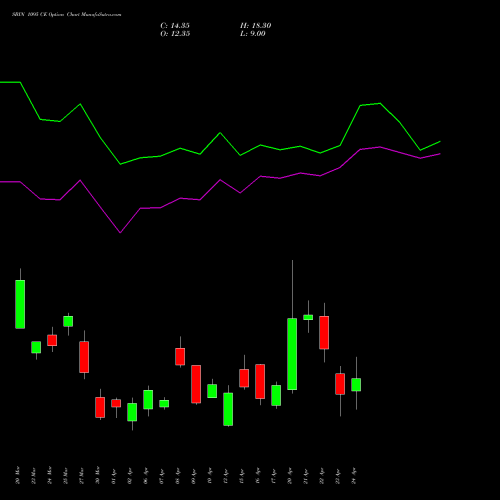Select the long red candle above 09 Apr
The image size is (500, 500).
196,384
